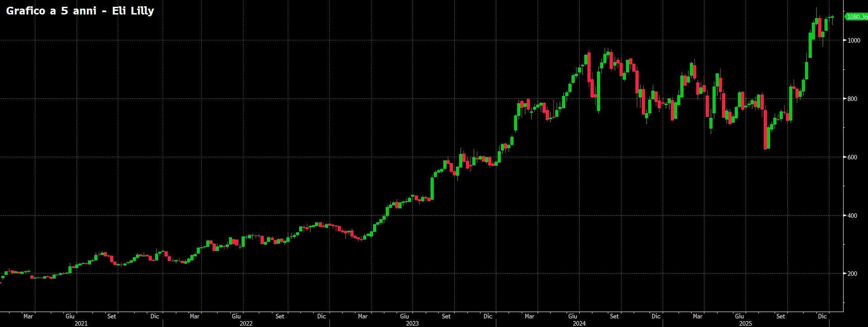Screen dimensions: 868x327
Task: Click the Giu label in the 2025 section
Action: 739,316
